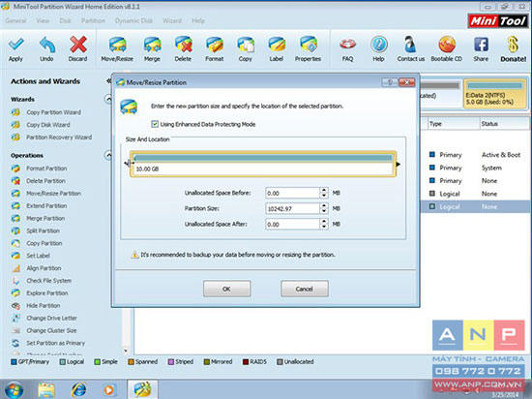Open the Help menu
Image resolution: width=532 pixels, height=399 pixels.
198,20
